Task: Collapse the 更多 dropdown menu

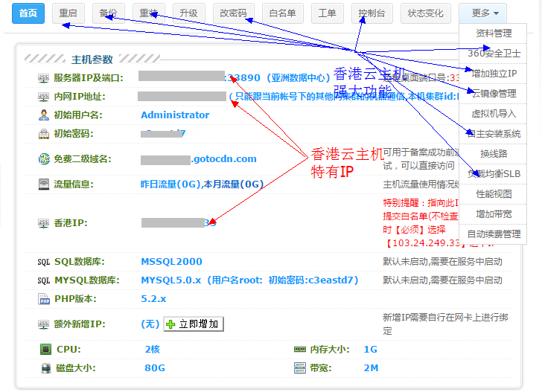Action: click(x=483, y=13)
